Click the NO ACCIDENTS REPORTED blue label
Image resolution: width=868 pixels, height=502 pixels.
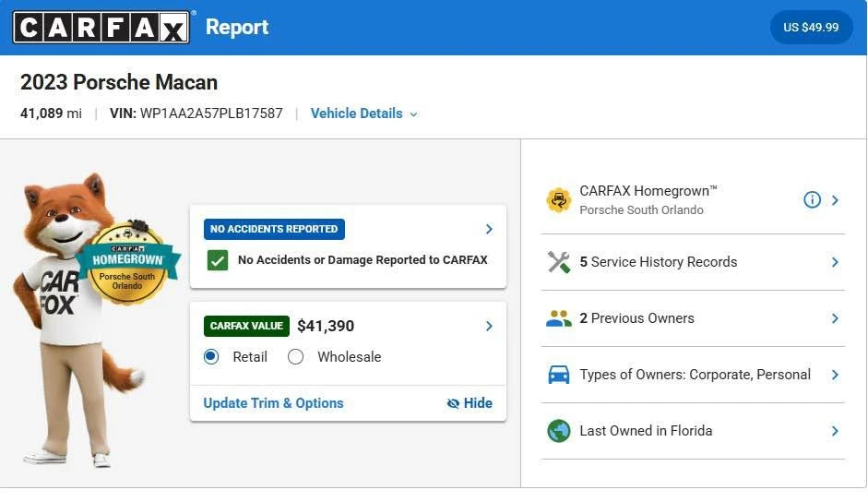coord(274,230)
